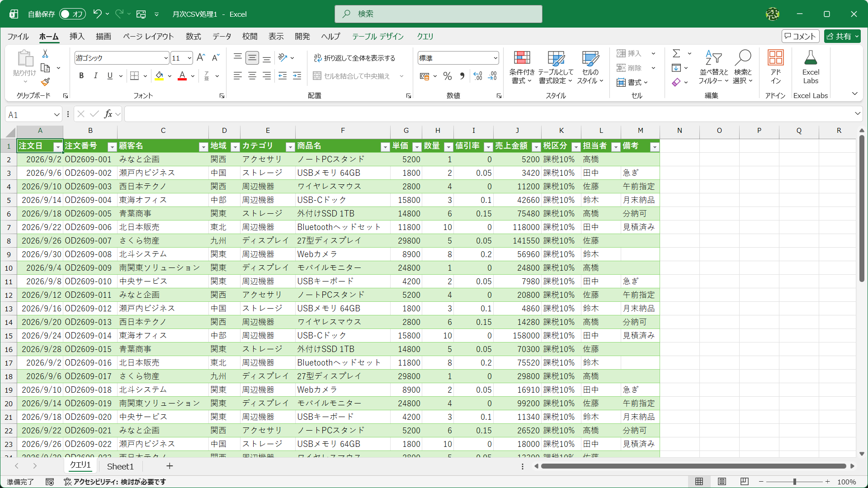Collapse the ribbon with chevron
The height and width of the screenshot is (488, 868).
tap(855, 94)
